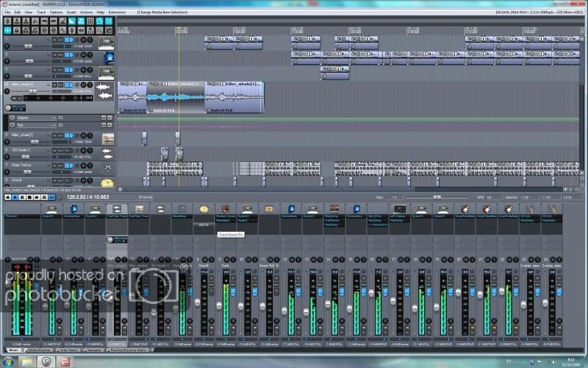Click the wrench toolbar icon in second row

tap(62, 30)
